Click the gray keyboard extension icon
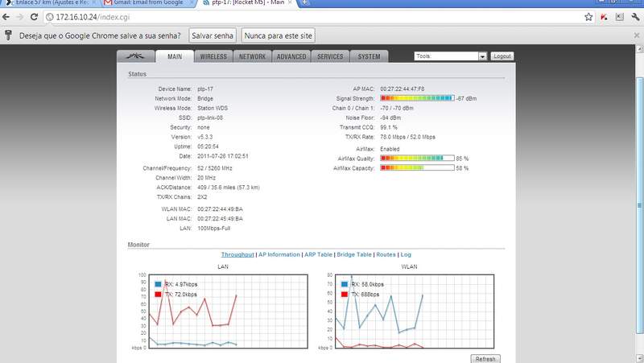This screenshot has height=363, width=644. click(620, 17)
